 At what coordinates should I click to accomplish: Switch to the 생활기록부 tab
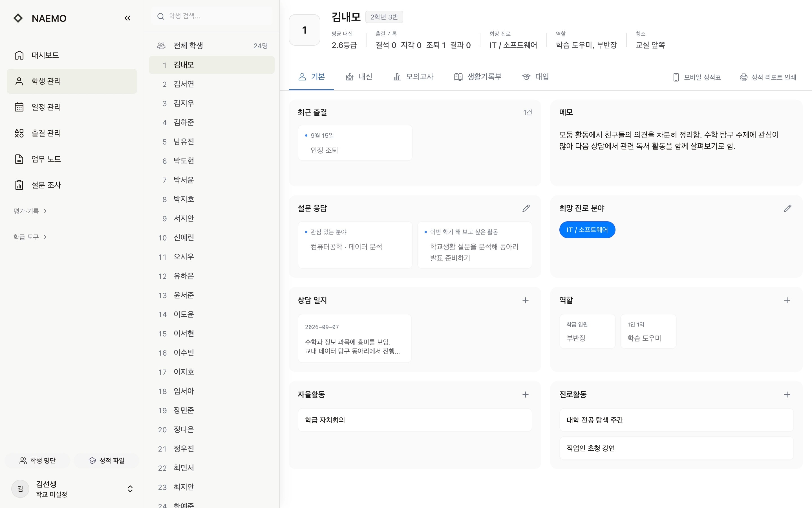[x=477, y=77]
